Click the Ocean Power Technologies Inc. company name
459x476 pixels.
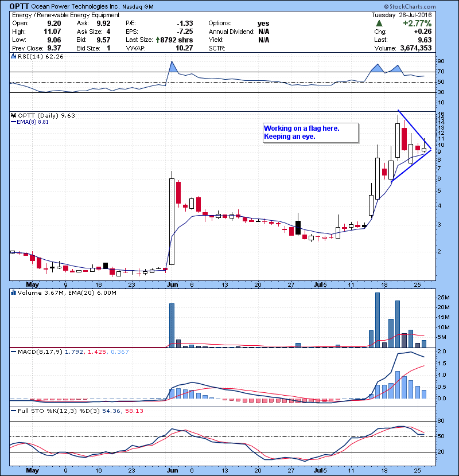point(76,6)
